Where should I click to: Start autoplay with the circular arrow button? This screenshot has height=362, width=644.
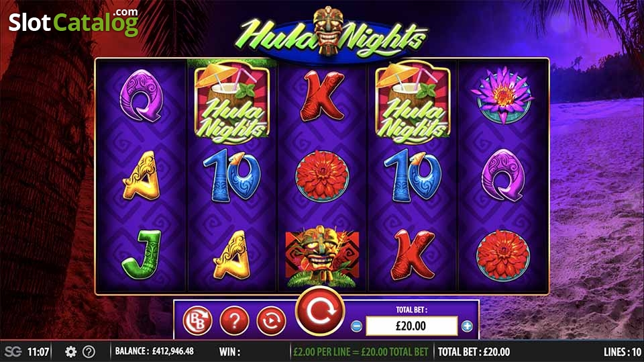click(271, 320)
